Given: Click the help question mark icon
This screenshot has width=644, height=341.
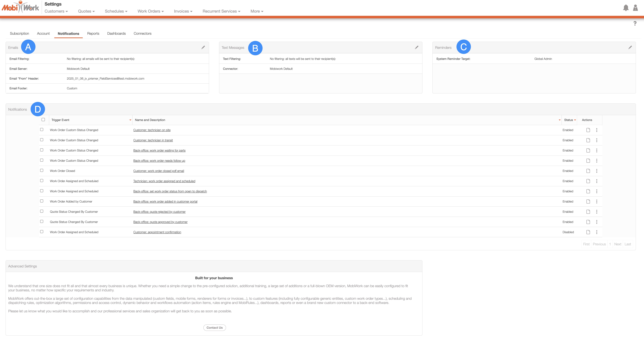Looking at the screenshot, I should tap(635, 23).
